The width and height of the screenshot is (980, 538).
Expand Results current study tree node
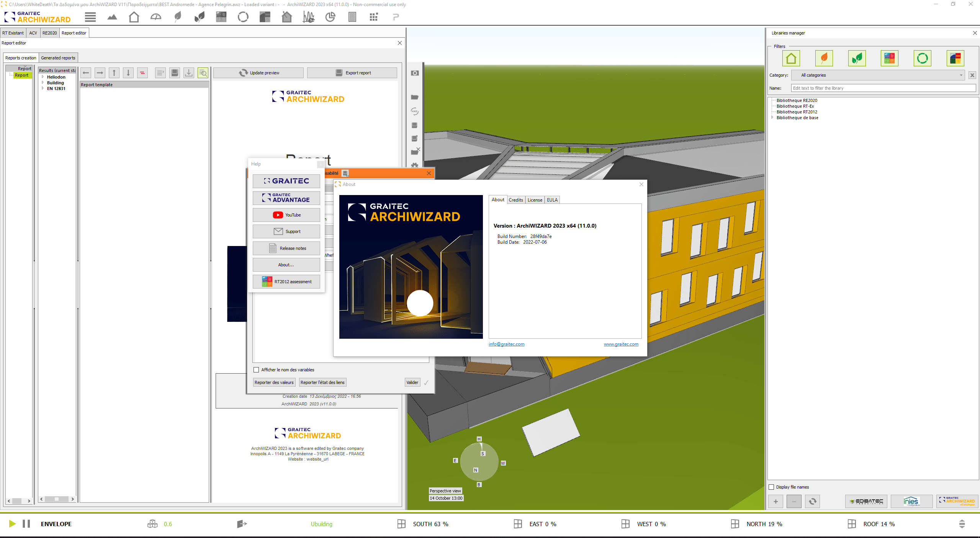[57, 67]
